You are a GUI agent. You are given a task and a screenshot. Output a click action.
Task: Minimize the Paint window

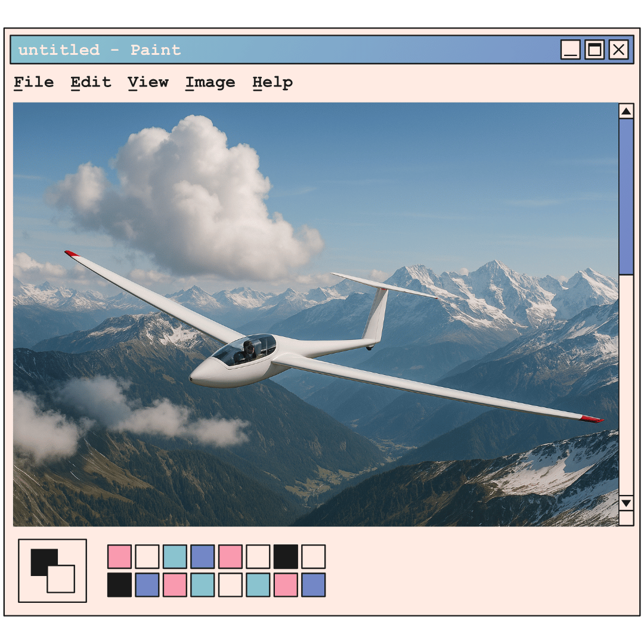pos(571,49)
